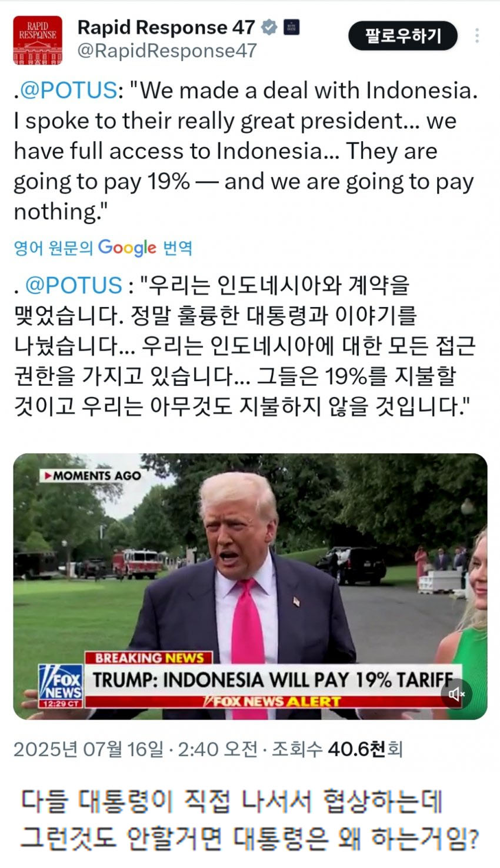This screenshot has width=500, height=868.
Task: Click the Google logo in translation label
Action: click(x=127, y=248)
